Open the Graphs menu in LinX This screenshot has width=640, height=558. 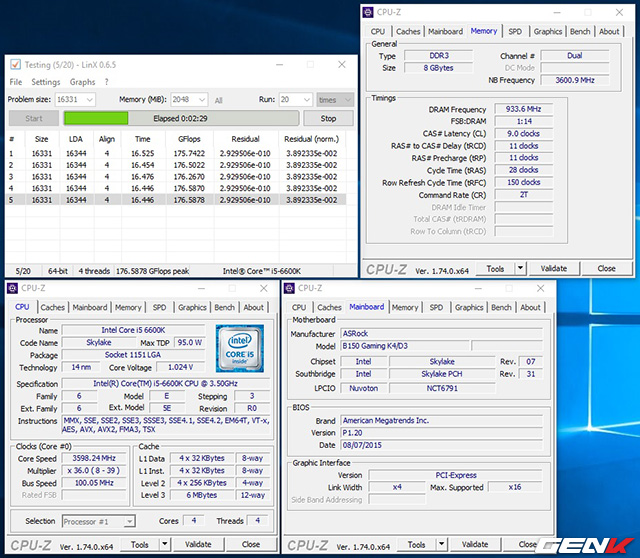pyautogui.click(x=82, y=82)
